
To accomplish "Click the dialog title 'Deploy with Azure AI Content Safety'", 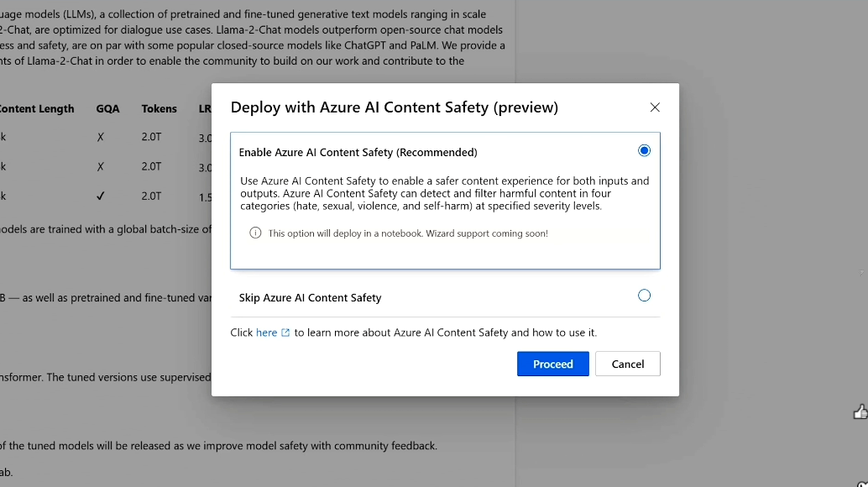I will tap(394, 107).
